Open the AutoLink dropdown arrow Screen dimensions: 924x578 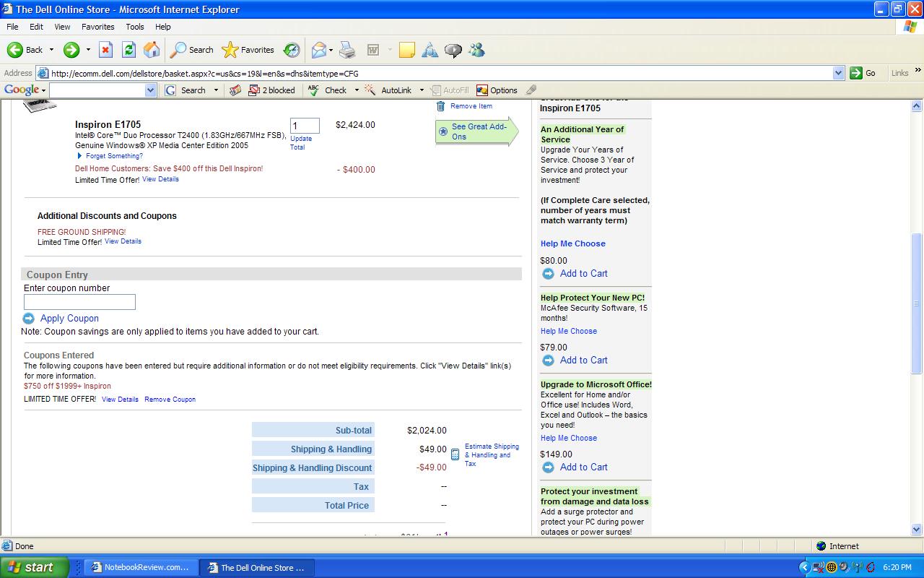(x=420, y=90)
